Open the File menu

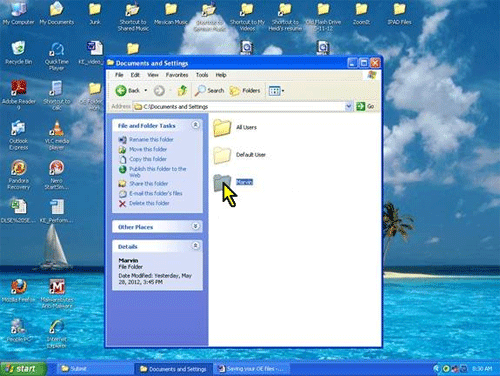[x=119, y=75]
